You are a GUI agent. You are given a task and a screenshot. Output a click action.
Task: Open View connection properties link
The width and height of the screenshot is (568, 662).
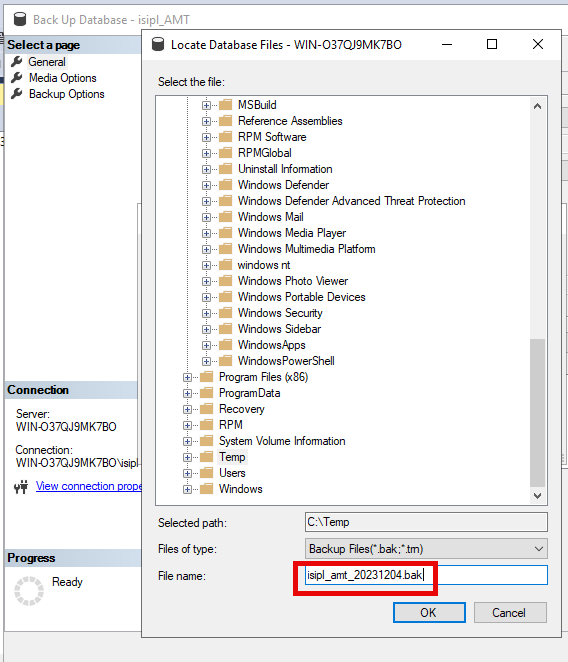pos(89,486)
